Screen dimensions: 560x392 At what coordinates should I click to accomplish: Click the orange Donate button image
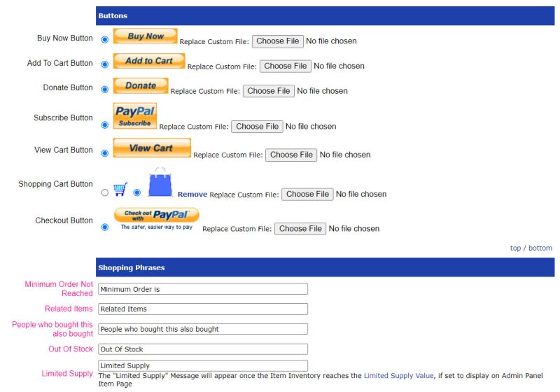coord(141,85)
